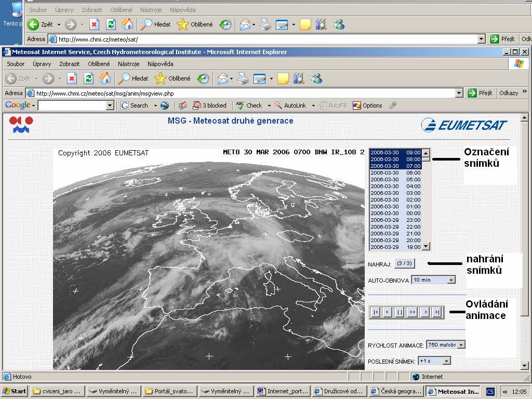Click Google toolbar 3 blocked popup icon

point(209,105)
